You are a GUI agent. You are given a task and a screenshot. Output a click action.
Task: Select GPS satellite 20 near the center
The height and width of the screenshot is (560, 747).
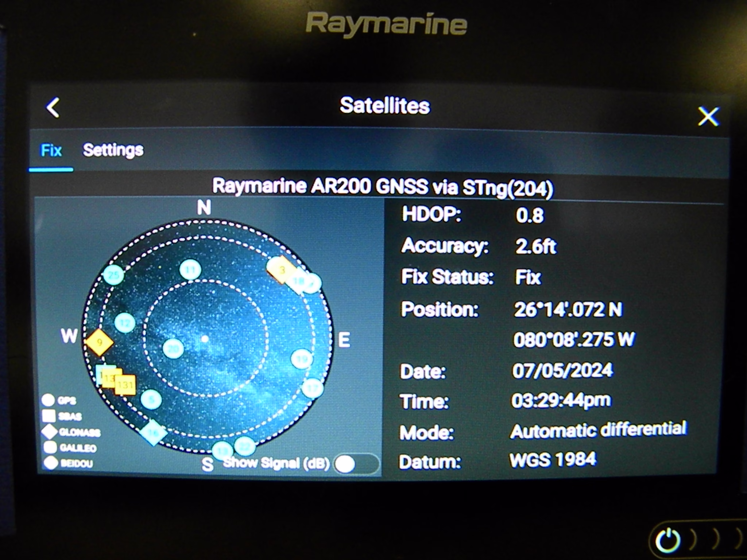coord(173,349)
